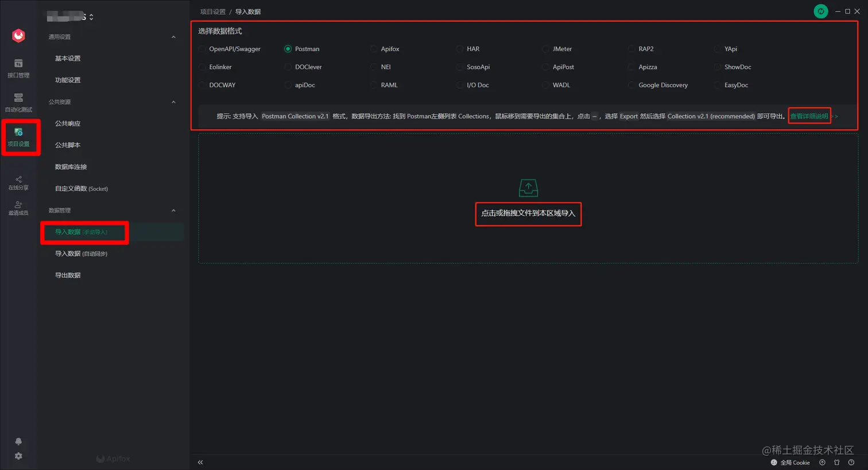The image size is (868, 470).
Task: Click 项目设置 breadcrumb link
Action: point(212,11)
